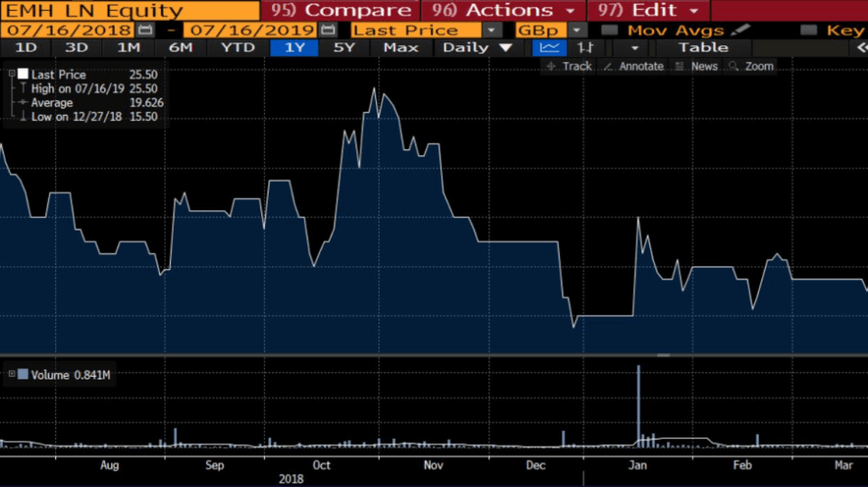This screenshot has width=868, height=487.
Task: Open the Last Price field dropdown arrow
Action: click(492, 30)
